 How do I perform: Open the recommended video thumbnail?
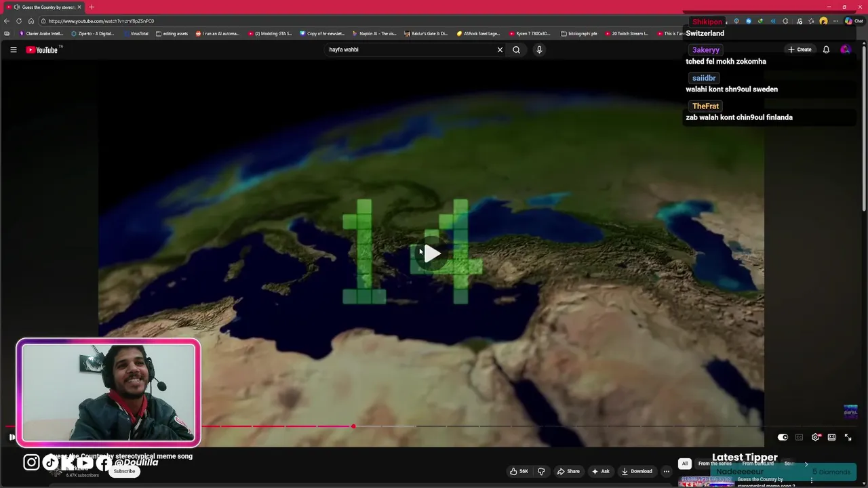[x=706, y=481]
